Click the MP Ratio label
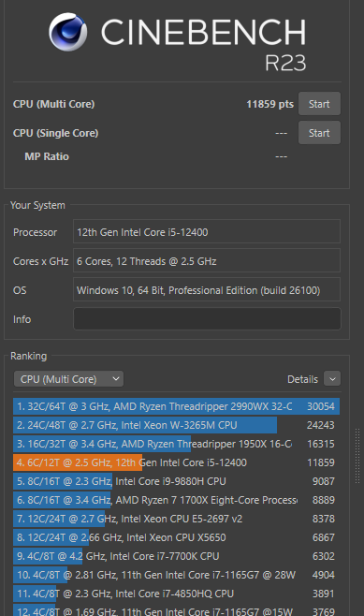The width and height of the screenshot is (364, 616). coord(47,156)
